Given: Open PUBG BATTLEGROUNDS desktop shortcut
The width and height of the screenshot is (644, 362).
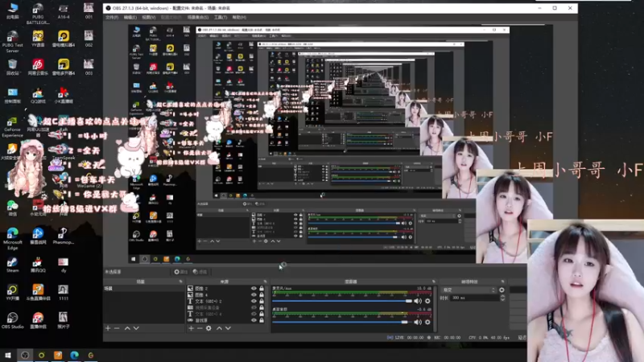Looking at the screenshot, I should tap(38, 14).
